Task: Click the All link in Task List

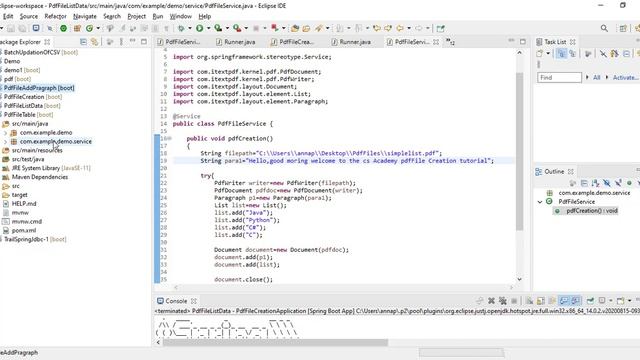Action: tap(596, 77)
